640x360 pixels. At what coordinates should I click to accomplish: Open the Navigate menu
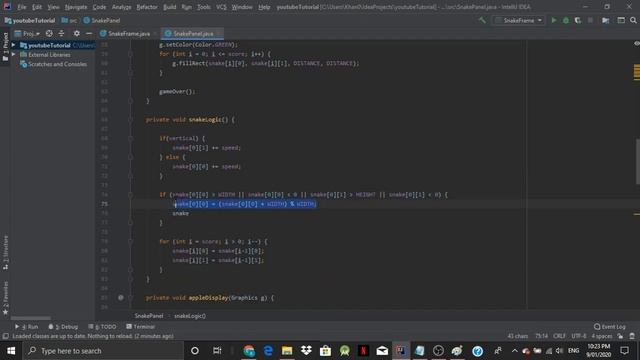[76, 7]
